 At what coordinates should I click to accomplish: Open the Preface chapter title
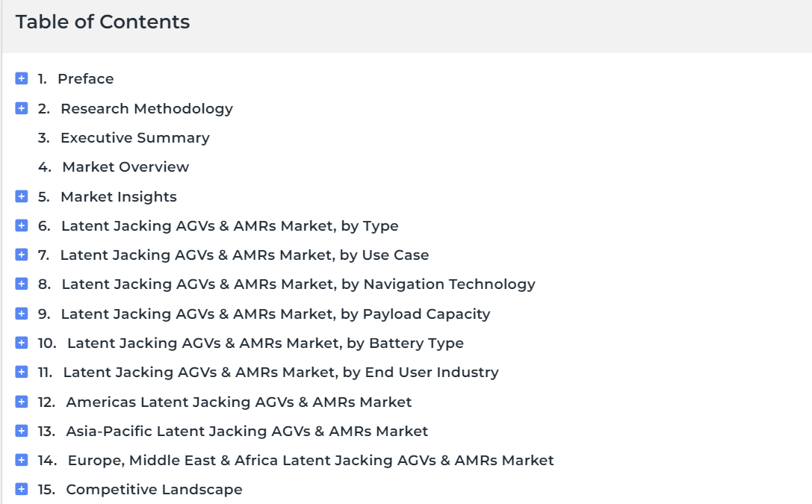[85, 78]
